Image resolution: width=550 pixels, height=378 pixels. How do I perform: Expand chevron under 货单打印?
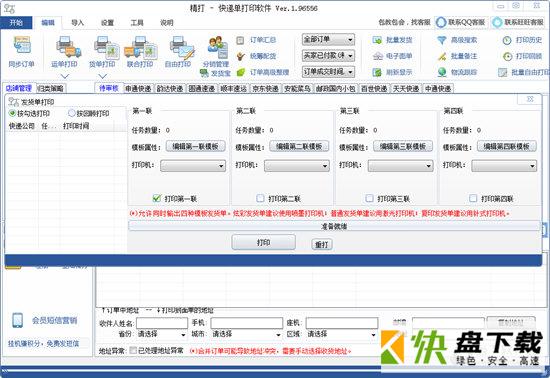[x=102, y=76]
